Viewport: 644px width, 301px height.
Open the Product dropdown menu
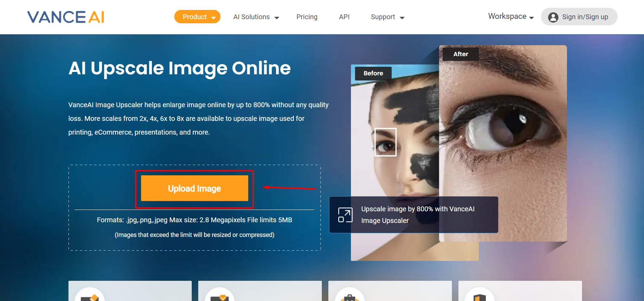(197, 17)
